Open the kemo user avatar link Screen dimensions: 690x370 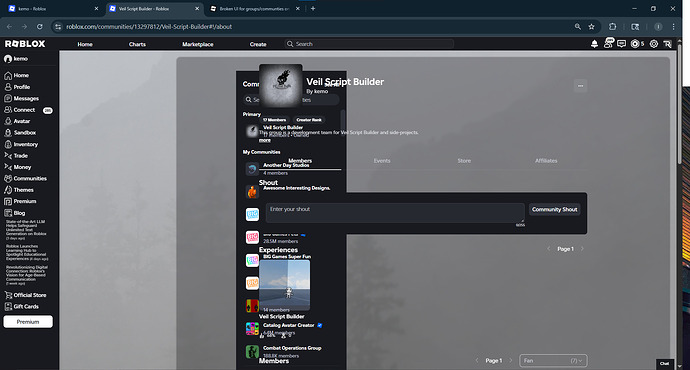point(16,59)
